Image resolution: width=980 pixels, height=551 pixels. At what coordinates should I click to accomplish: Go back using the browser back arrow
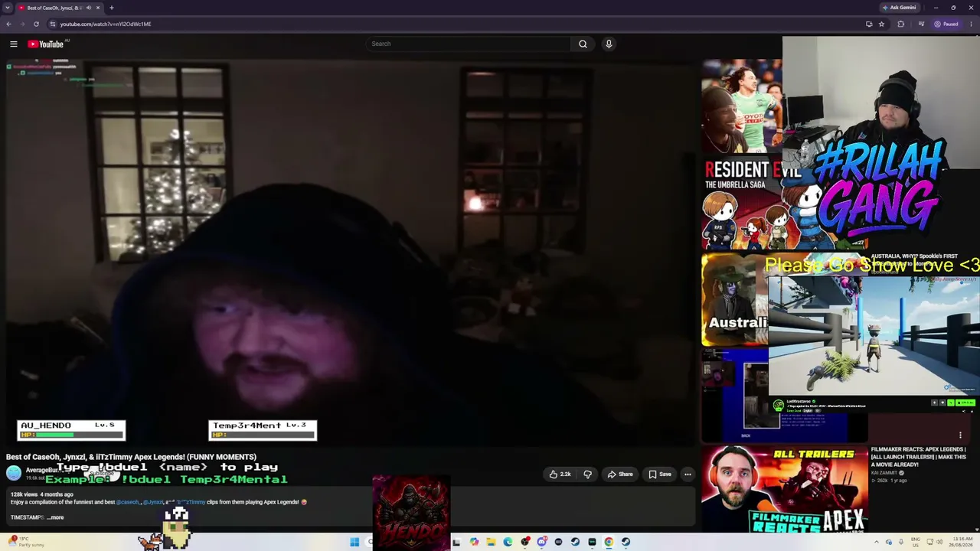pyautogui.click(x=8, y=24)
